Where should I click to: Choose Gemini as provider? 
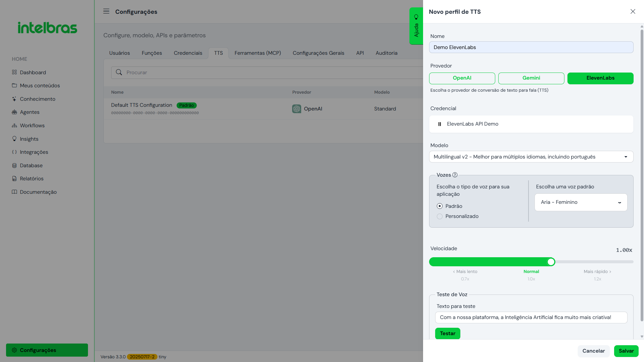tap(531, 78)
